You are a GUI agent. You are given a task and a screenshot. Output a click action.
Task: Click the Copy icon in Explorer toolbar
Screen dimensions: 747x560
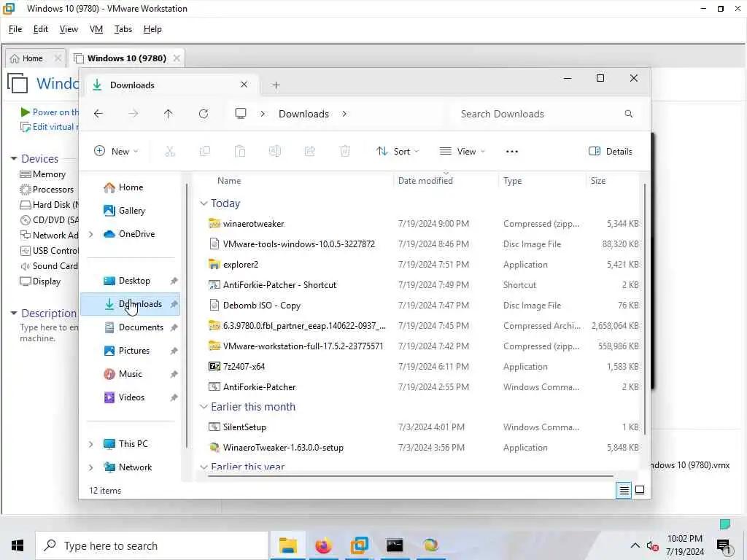point(205,152)
